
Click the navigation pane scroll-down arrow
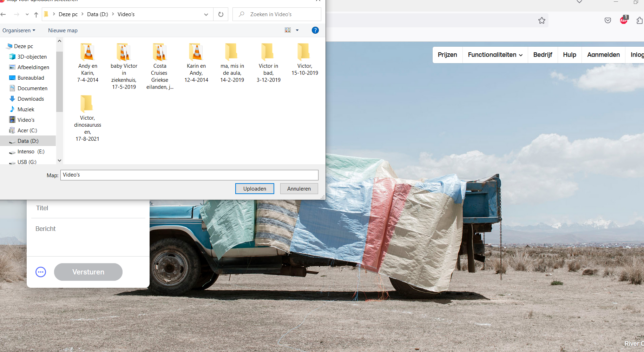point(59,160)
